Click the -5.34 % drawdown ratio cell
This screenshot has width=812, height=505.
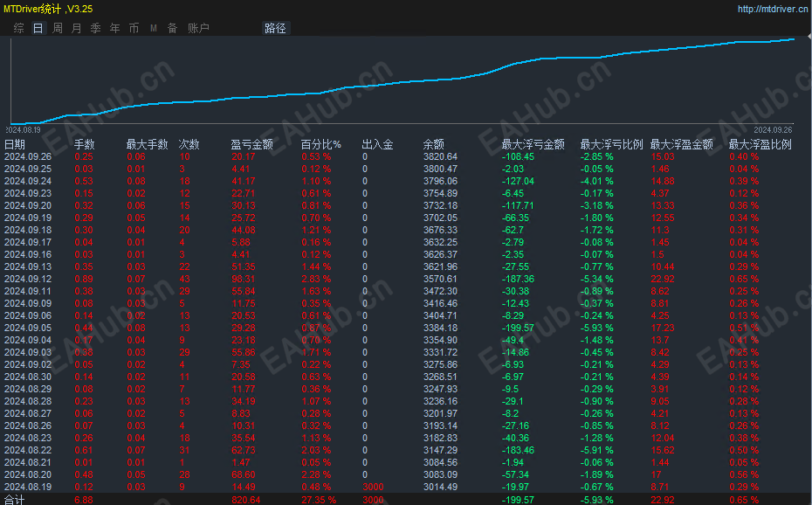click(596, 279)
